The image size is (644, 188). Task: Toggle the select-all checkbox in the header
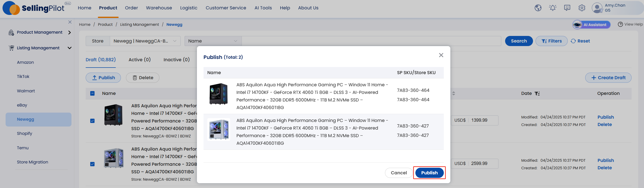pyautogui.click(x=93, y=93)
